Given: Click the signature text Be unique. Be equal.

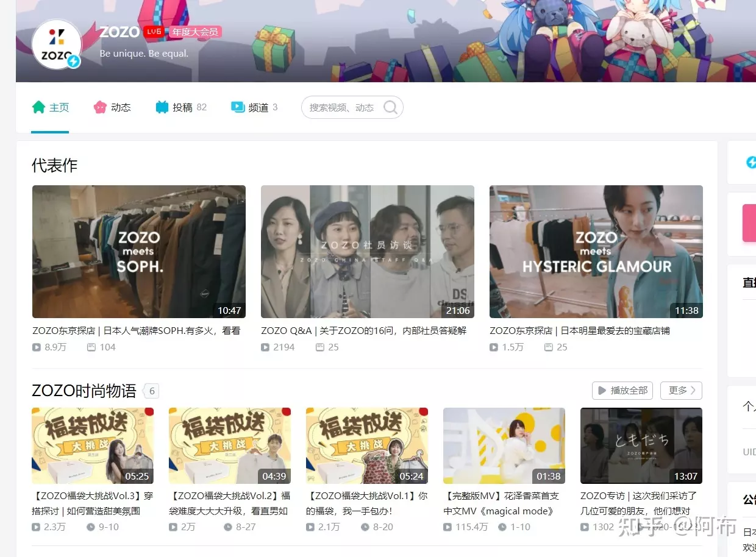Looking at the screenshot, I should [144, 54].
